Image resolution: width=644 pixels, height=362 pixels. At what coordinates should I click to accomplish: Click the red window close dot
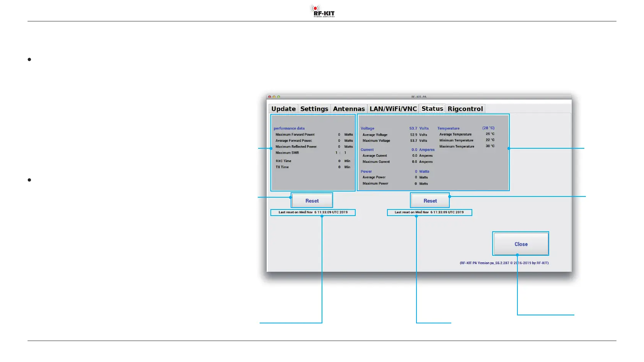point(270,97)
